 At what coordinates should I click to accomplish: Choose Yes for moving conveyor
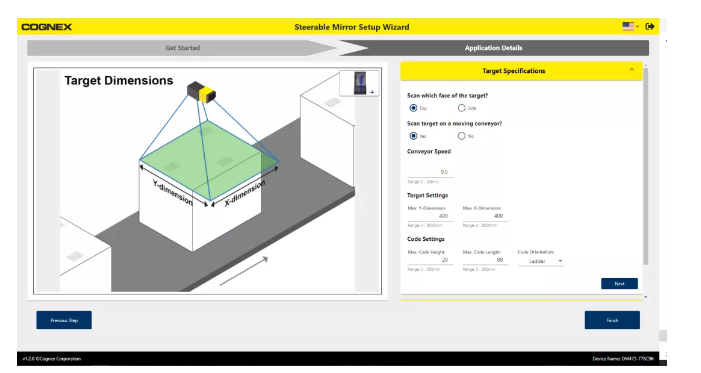[x=413, y=136]
